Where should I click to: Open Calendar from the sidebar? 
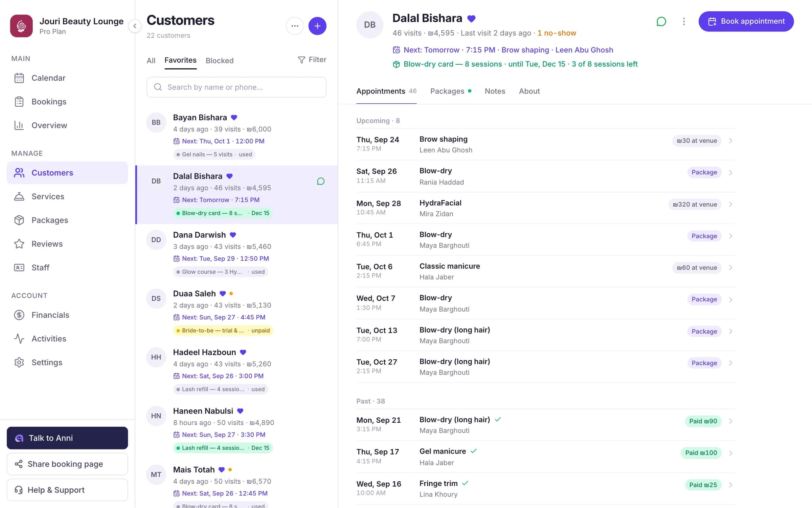67,78
